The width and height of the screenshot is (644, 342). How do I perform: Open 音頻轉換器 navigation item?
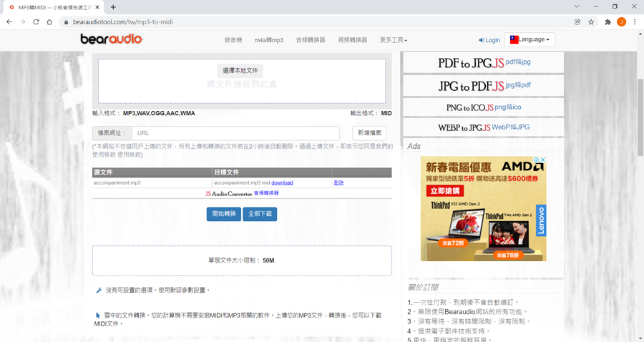pos(311,40)
